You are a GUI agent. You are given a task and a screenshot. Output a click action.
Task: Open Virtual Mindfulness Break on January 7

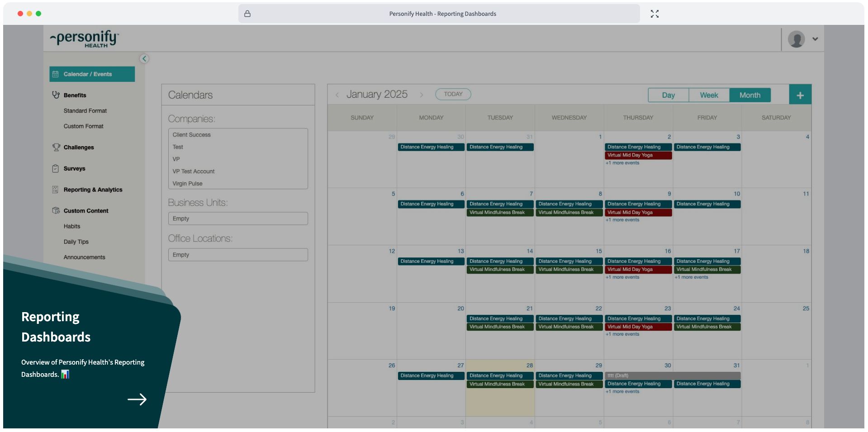coord(500,213)
